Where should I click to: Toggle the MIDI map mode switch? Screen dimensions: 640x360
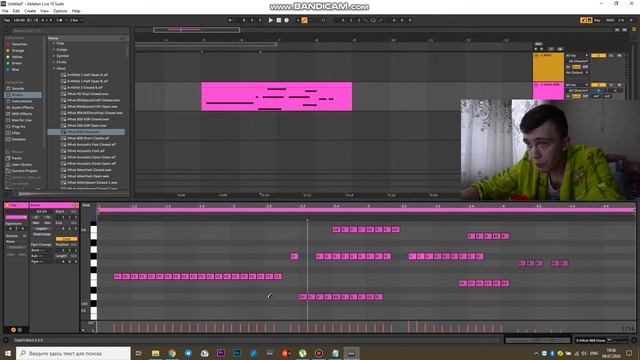pyautogui.click(x=610, y=20)
